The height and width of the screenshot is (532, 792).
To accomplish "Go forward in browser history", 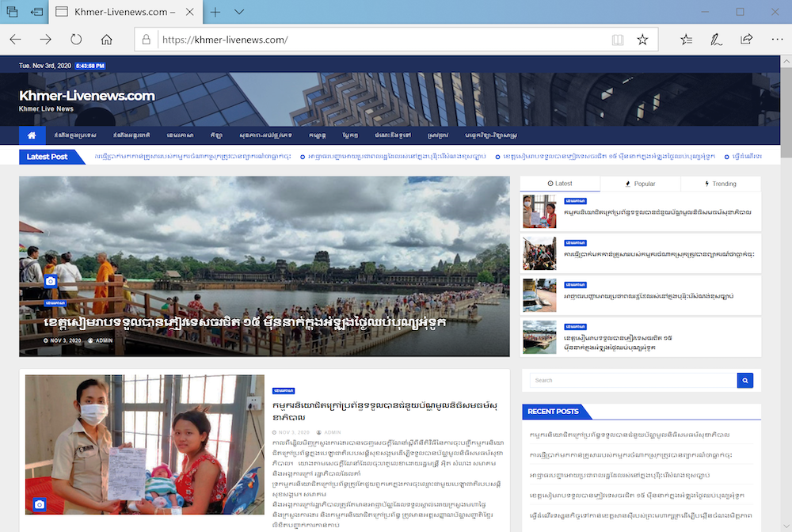I will point(45,40).
